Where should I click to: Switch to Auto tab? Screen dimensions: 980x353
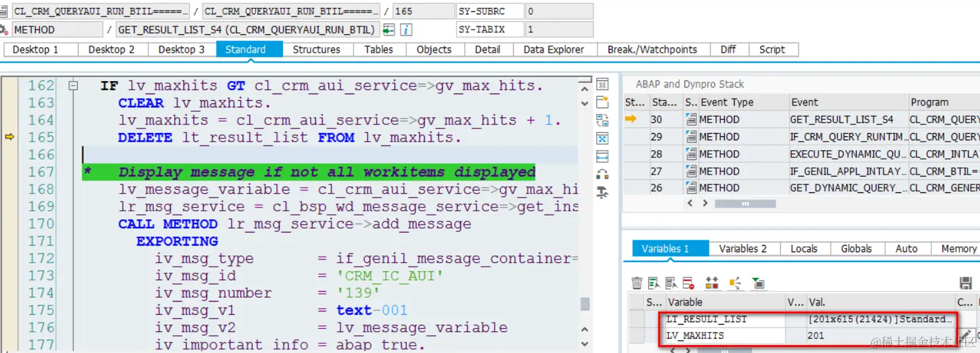click(x=907, y=248)
